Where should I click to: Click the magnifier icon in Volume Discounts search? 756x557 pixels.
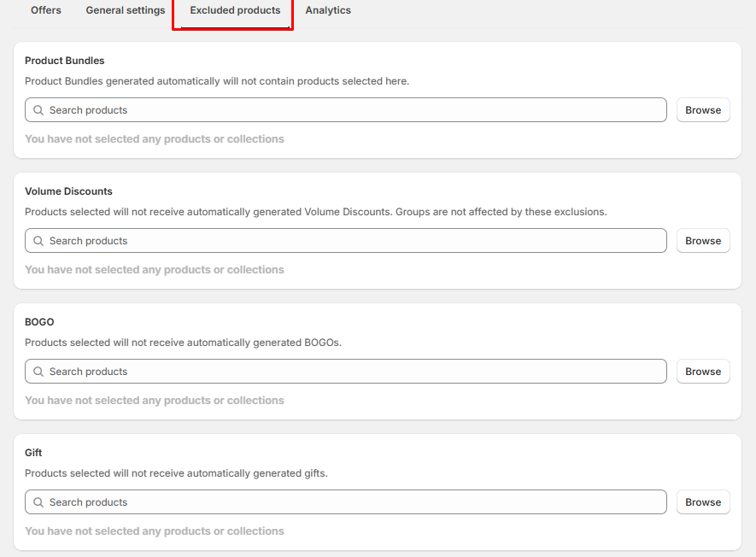[x=38, y=241]
